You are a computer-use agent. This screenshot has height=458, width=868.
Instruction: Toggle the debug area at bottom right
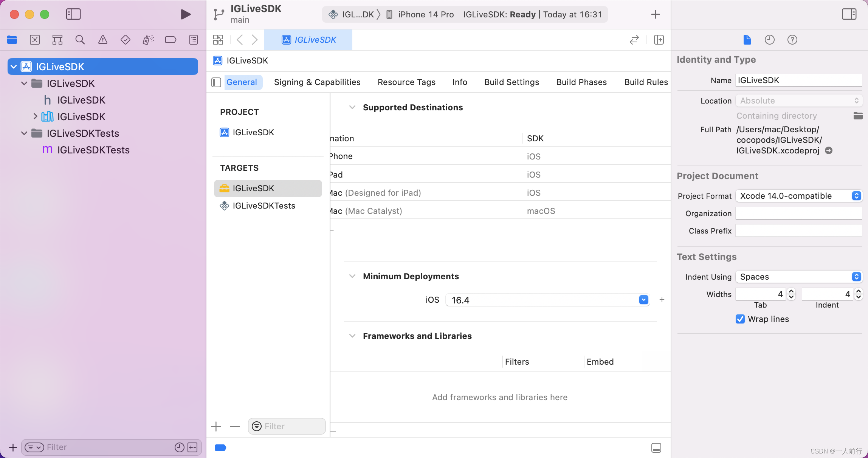pyautogui.click(x=656, y=448)
